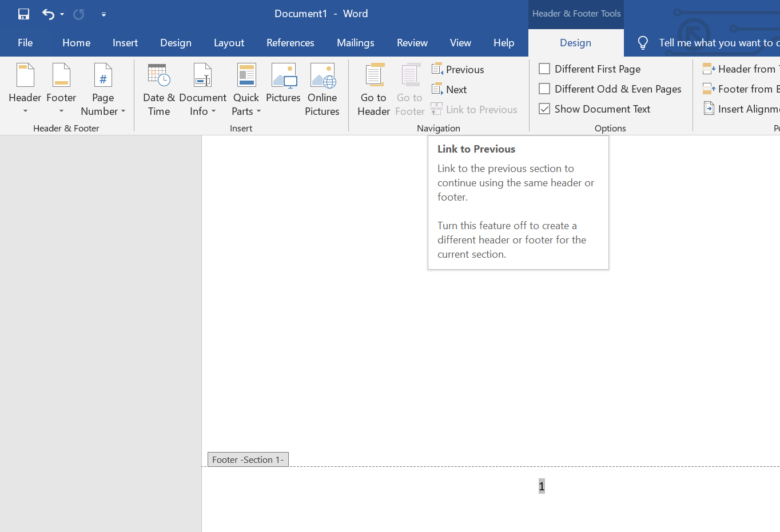Click the Online Pictures icon
The width and height of the screenshot is (780, 532).
coord(323,75)
